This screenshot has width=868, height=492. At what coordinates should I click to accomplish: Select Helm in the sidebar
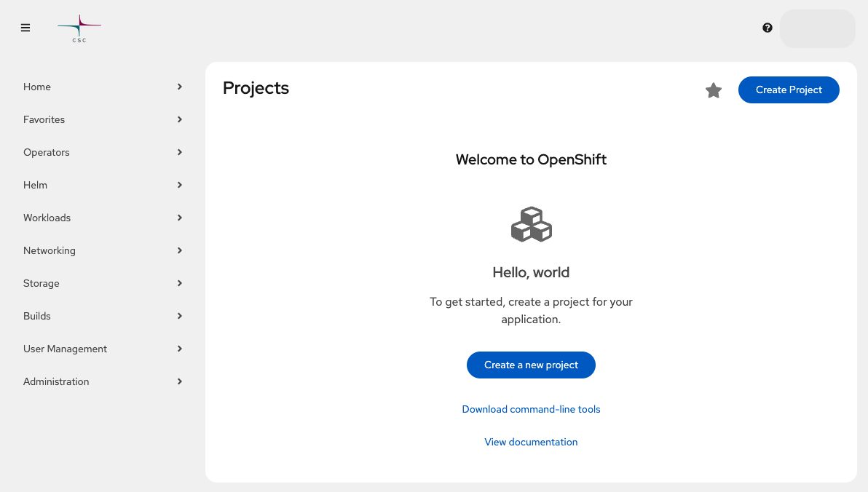(35, 185)
